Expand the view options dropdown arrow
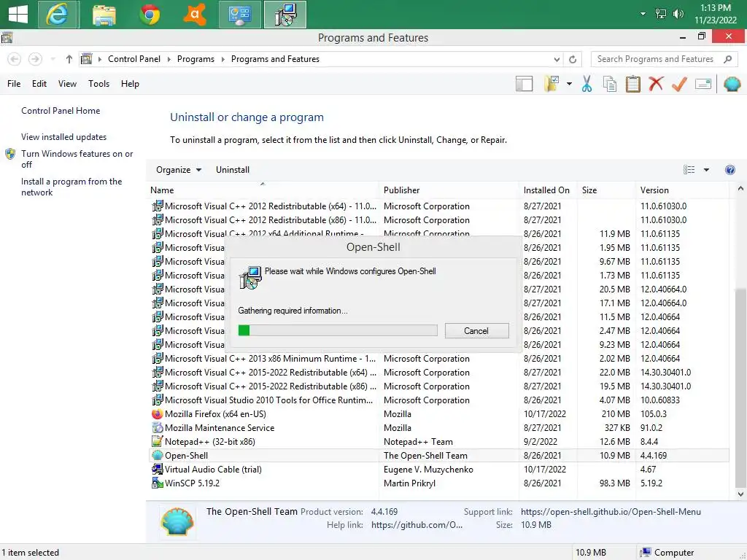Image resolution: width=747 pixels, height=560 pixels. pos(706,170)
